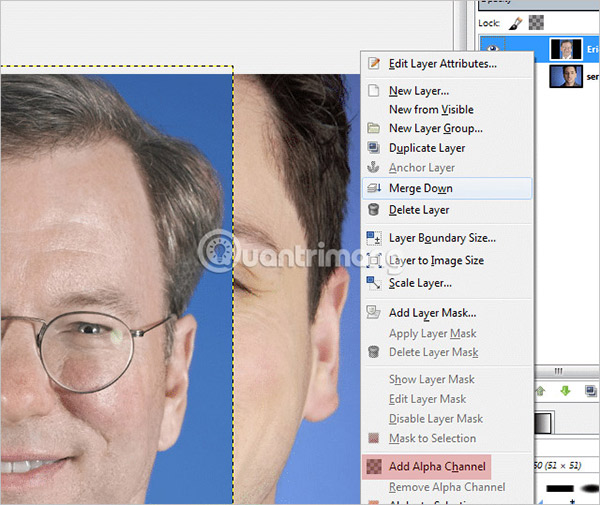Open Scale Layer... dialog
The height and width of the screenshot is (505, 600).
(447, 283)
